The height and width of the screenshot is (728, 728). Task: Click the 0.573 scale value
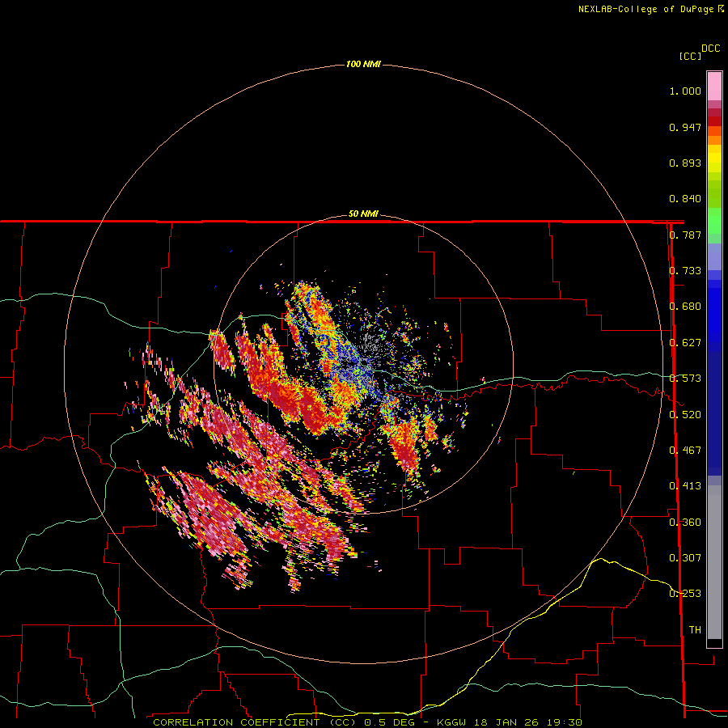pyautogui.click(x=685, y=379)
